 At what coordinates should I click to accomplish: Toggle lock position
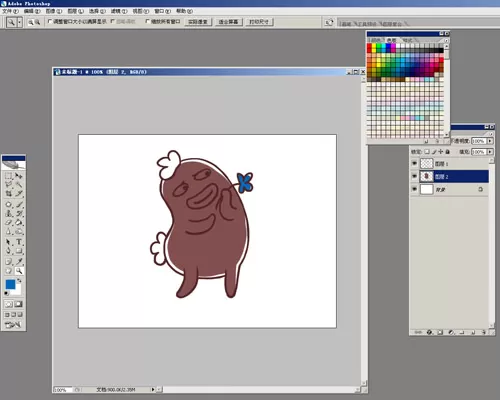click(x=441, y=152)
